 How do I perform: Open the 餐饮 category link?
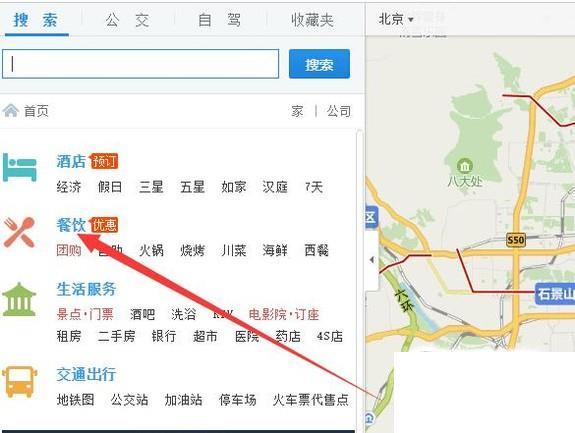[x=71, y=225]
